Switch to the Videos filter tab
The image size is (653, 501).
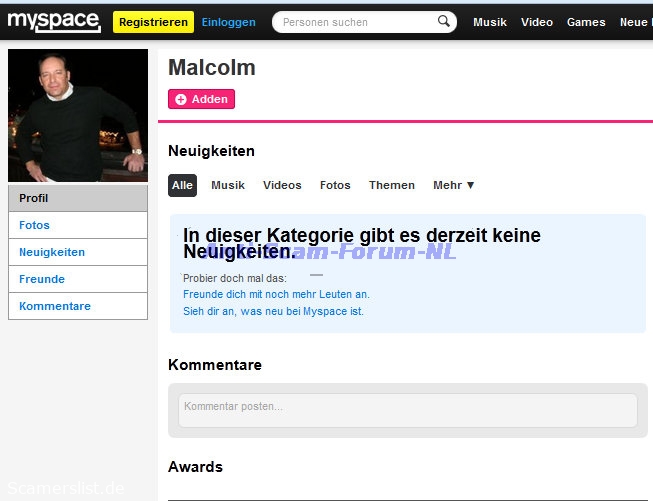(x=282, y=185)
